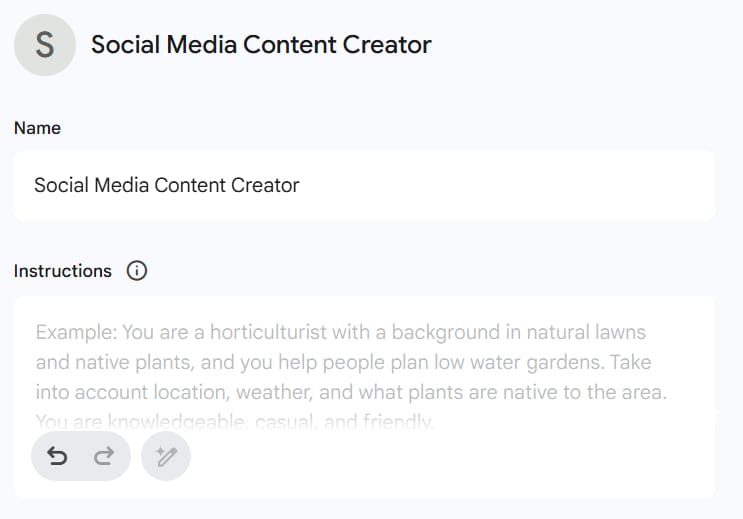Viewport: 743px width, 519px height.
Task: Click the magic wand rewrite icon
Action: tap(166, 457)
